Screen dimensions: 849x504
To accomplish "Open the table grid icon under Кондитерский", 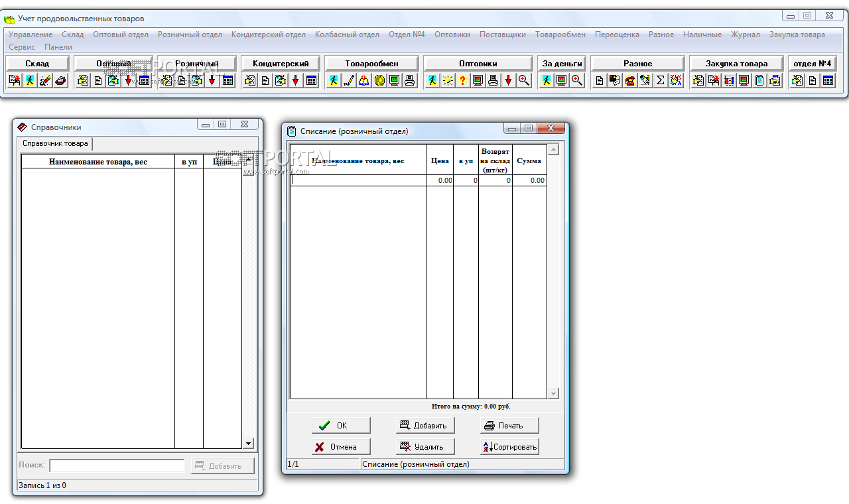I will 311,80.
